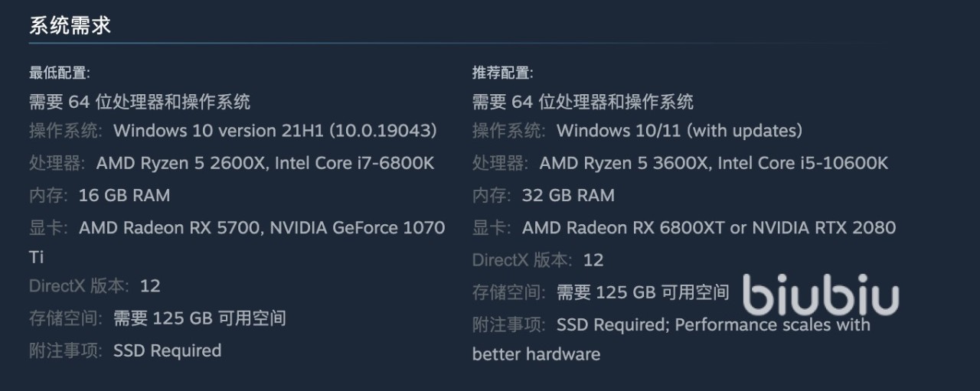Click the AMD Ryzen 5 3600X processor line
Viewport: 980px width, 391px height.
(x=714, y=163)
